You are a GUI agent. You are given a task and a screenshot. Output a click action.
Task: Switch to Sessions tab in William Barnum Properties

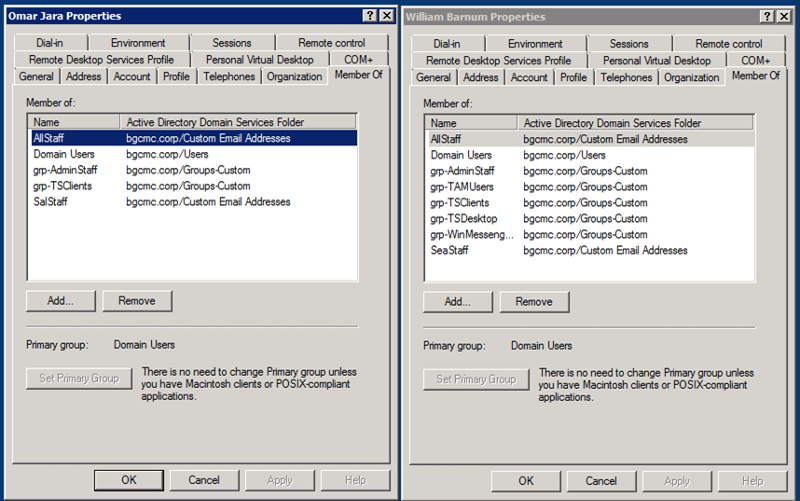[628, 44]
